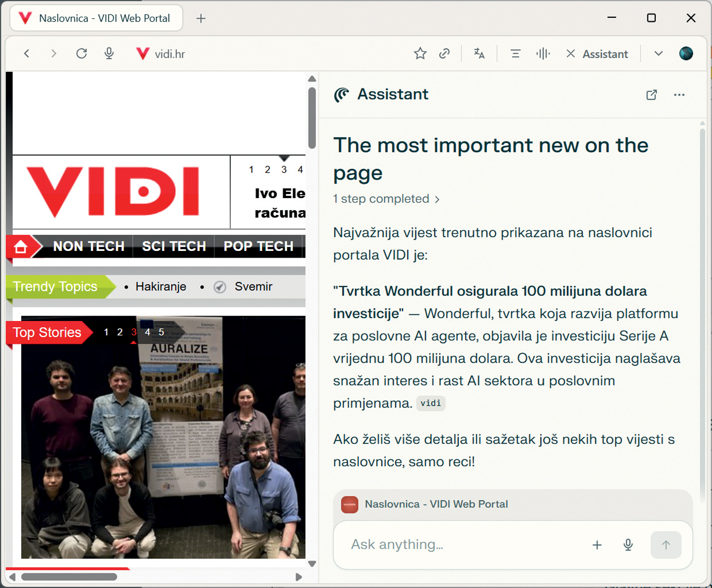Go to VIDI home via house icon

[21, 246]
